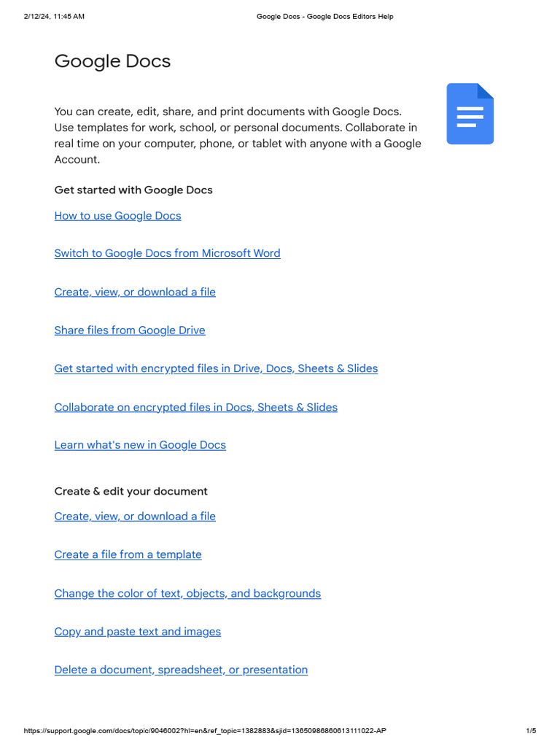Open Collaborate on encrypted files link

[x=195, y=407]
